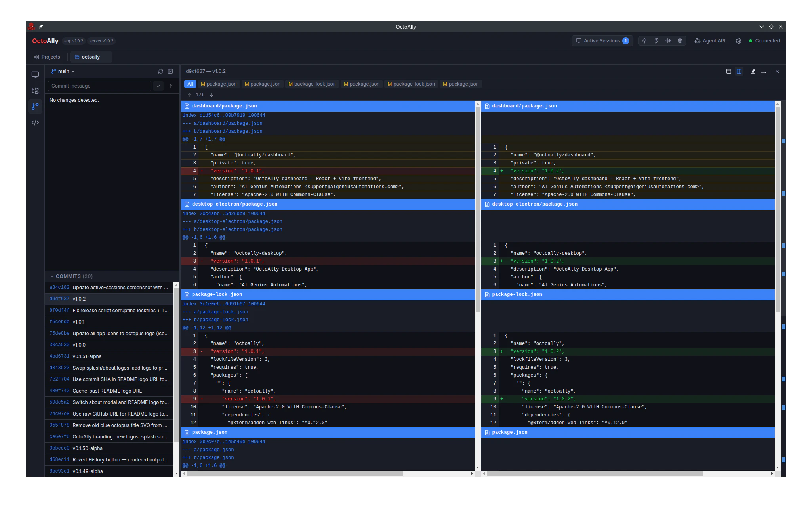This screenshot has height=507, width=812.
Task: Click the Agent API button
Action: (x=710, y=41)
